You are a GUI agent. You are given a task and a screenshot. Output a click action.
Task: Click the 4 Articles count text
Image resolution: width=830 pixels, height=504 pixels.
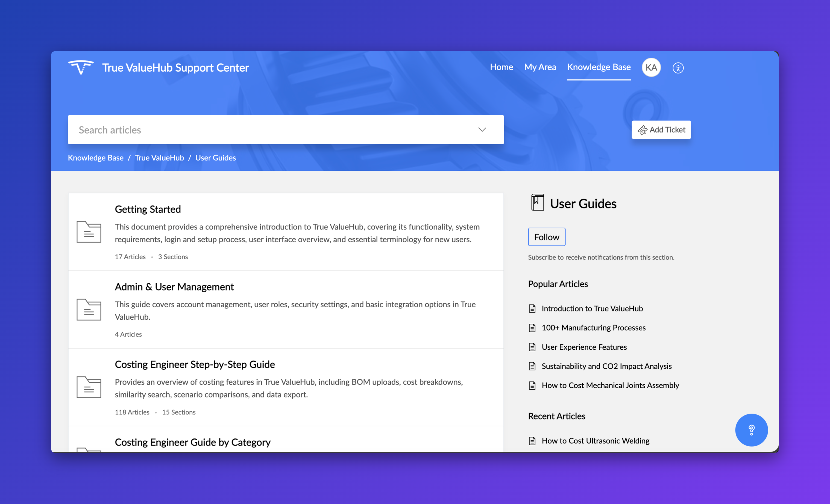click(x=128, y=334)
